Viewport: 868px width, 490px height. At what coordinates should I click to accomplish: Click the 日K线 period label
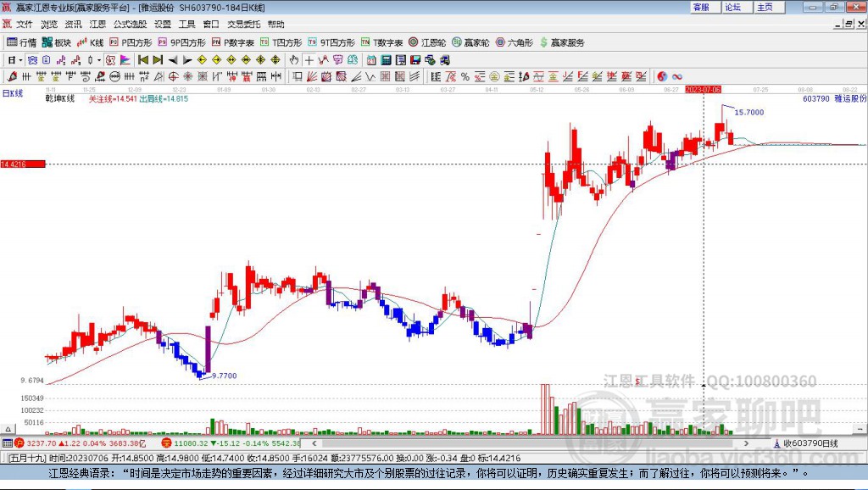[13, 93]
